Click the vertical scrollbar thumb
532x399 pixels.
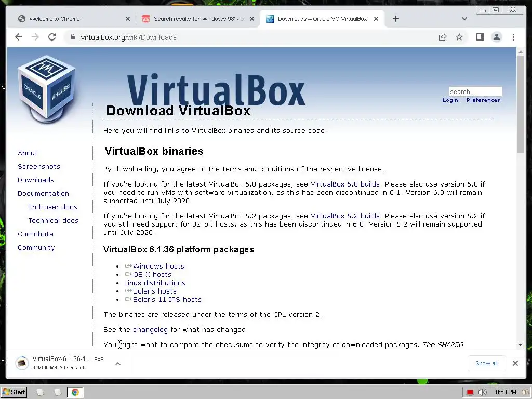(521, 104)
